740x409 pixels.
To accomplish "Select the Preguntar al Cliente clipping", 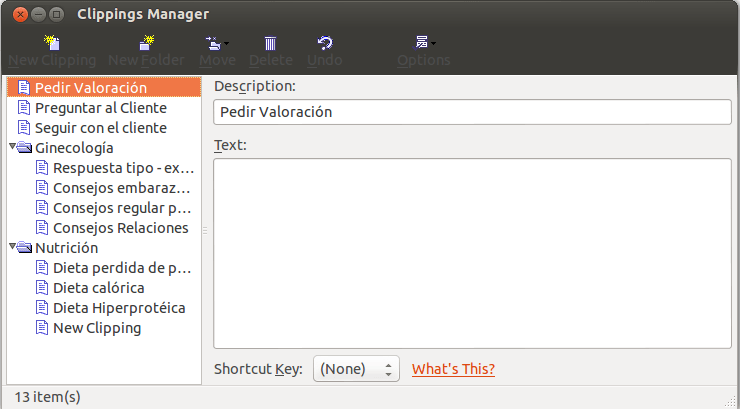I will point(100,108).
